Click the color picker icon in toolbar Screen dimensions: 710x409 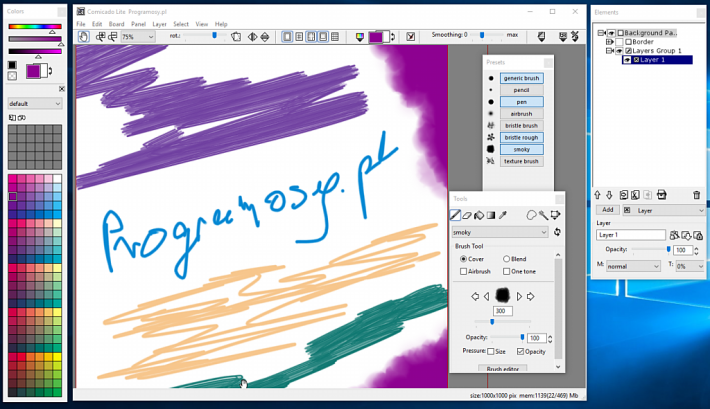(360, 37)
